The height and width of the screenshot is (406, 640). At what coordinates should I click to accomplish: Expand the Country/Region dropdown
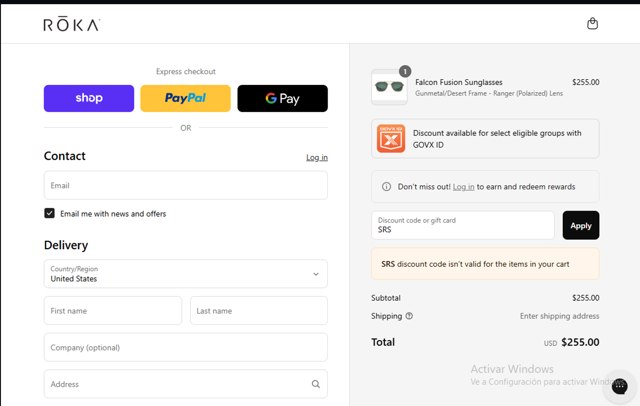[x=186, y=274]
